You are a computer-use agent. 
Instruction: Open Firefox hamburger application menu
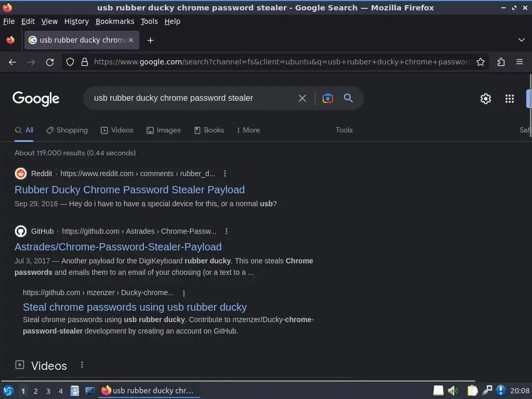[519, 62]
